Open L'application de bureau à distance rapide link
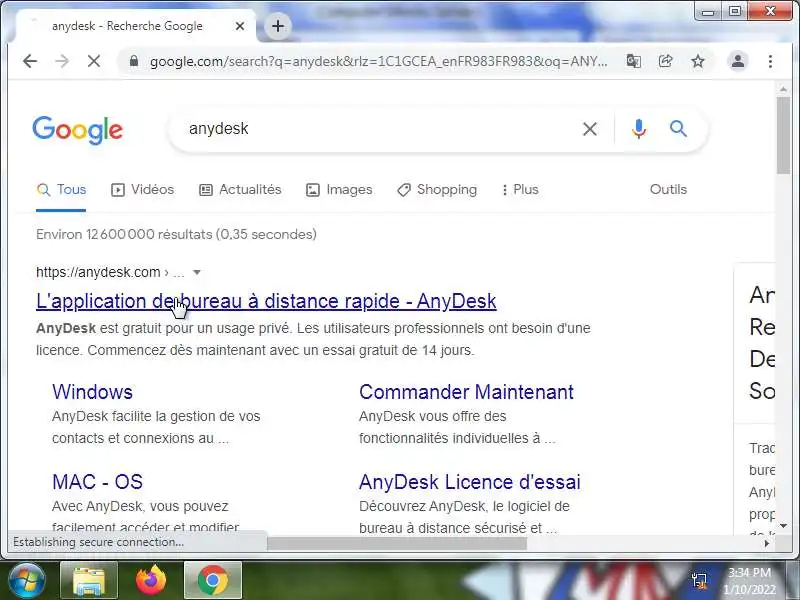 click(266, 301)
